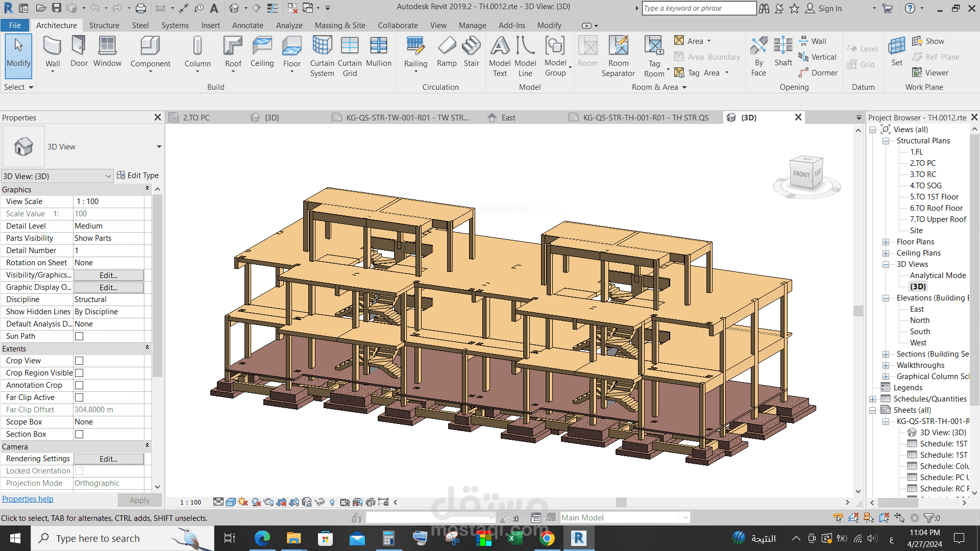Open the Annotate ribbon tab
Viewport: 980px width, 551px height.
pyautogui.click(x=248, y=25)
